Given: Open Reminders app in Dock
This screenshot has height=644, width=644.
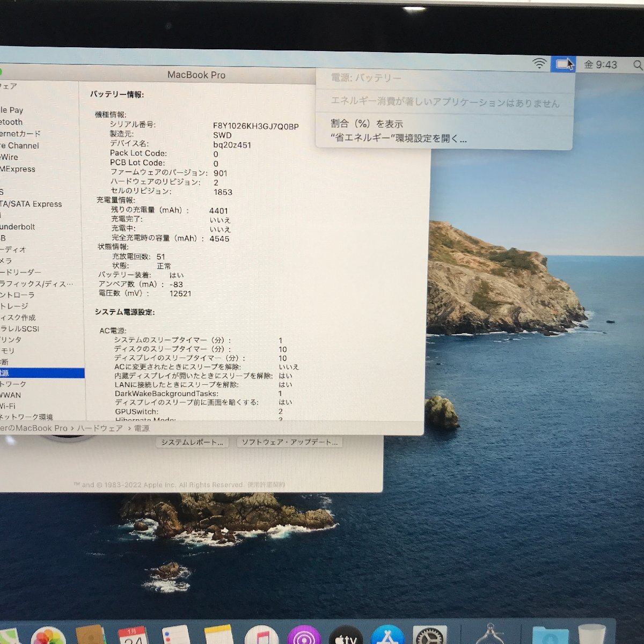Looking at the screenshot, I should 176,635.
